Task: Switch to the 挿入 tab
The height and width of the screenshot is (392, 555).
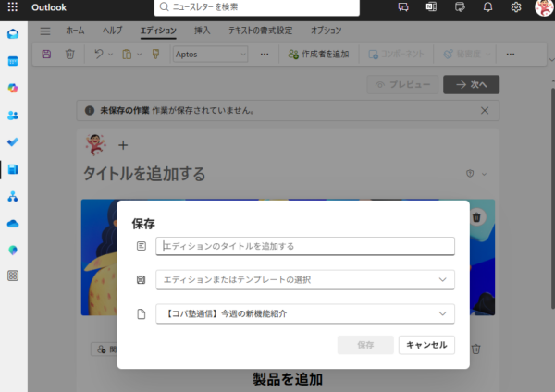Action: tap(202, 31)
